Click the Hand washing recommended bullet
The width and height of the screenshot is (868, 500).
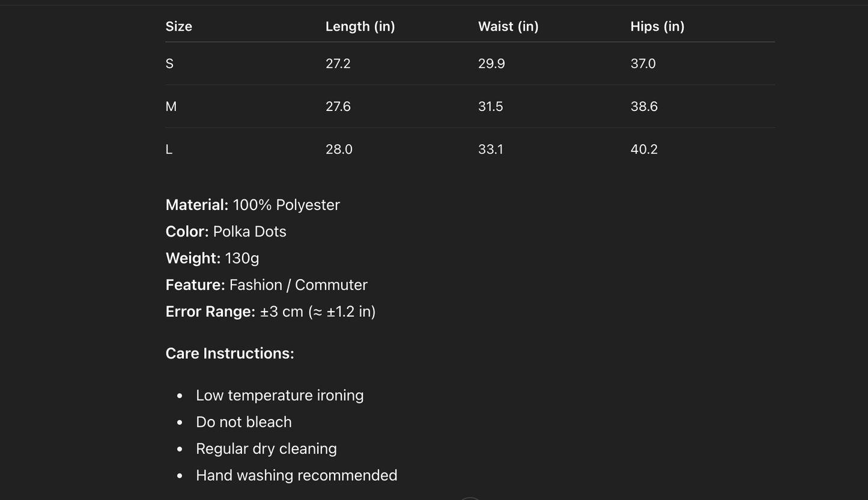coord(296,475)
